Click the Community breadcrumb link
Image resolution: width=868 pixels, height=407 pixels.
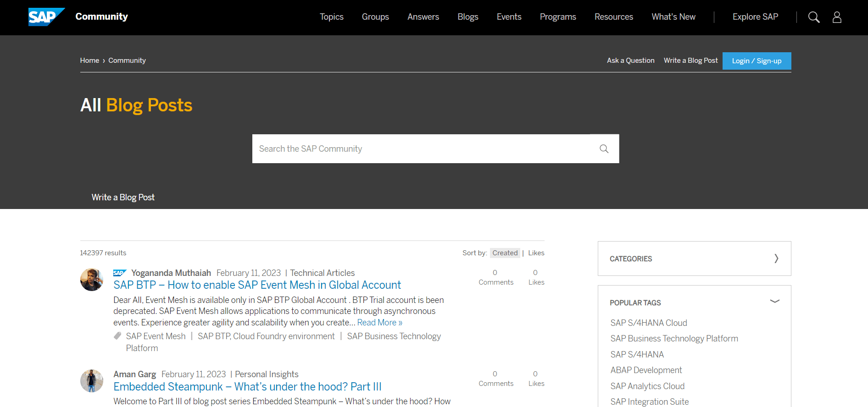127,60
